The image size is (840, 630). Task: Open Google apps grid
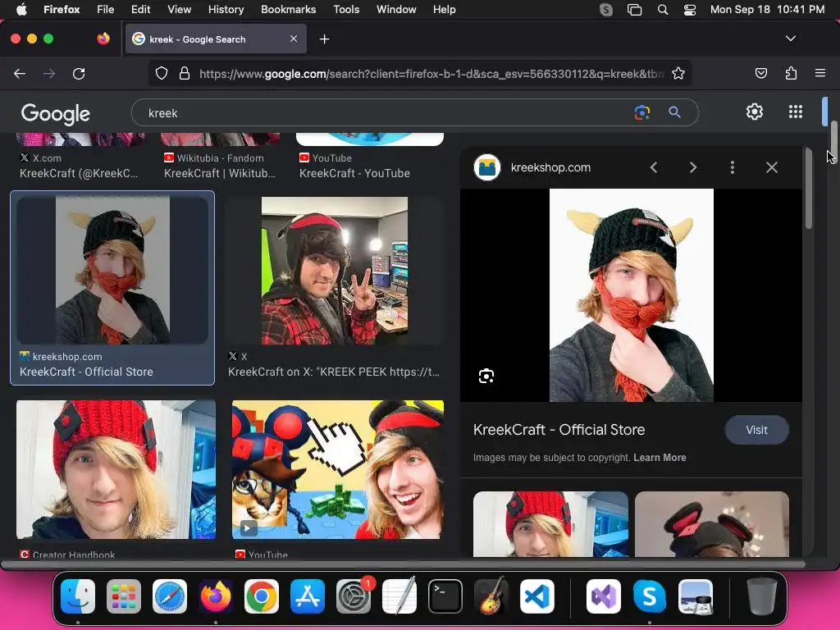click(x=796, y=112)
